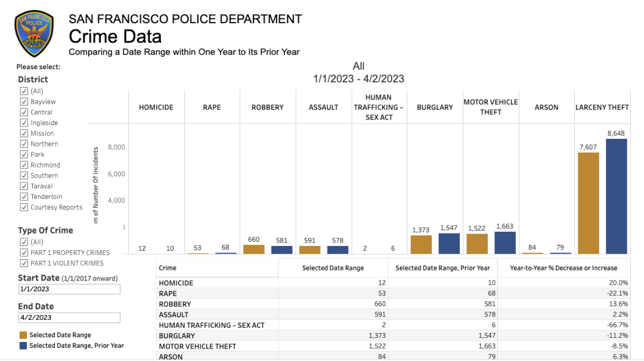This screenshot has width=644, height=361.
Task: Click the End Date input field
Action: [69, 318]
